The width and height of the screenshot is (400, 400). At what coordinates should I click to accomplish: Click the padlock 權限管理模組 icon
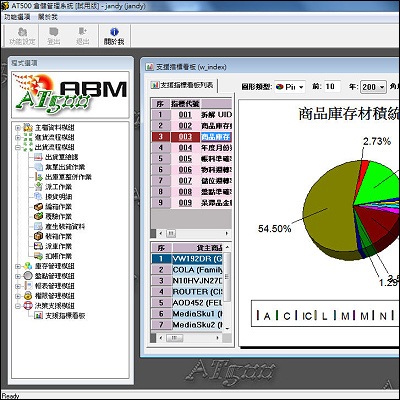[28, 296]
